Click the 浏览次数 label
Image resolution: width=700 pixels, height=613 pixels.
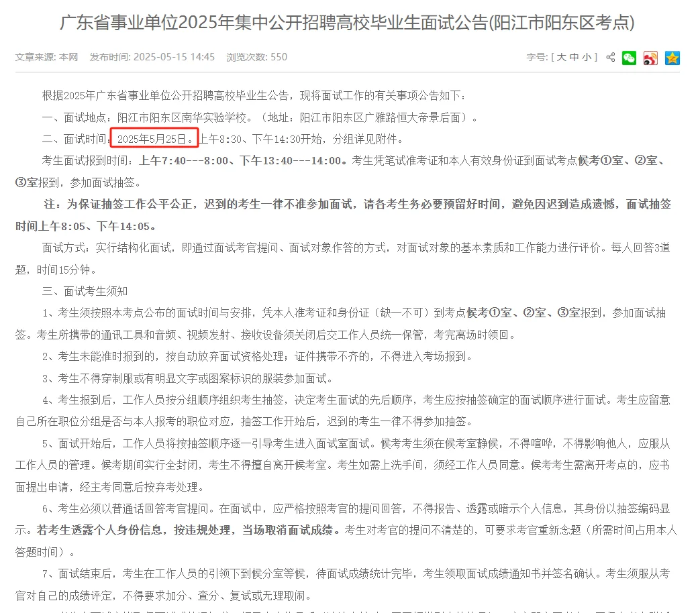[x=244, y=58]
